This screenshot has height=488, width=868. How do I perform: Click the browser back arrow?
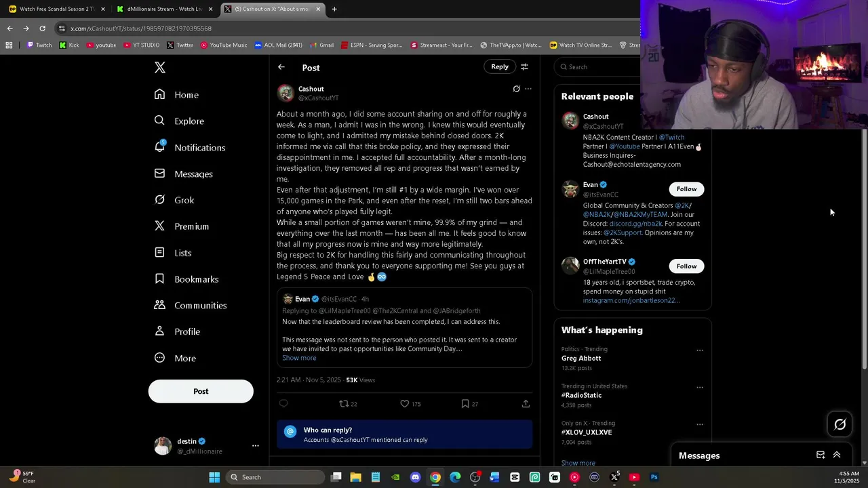pos(9,28)
